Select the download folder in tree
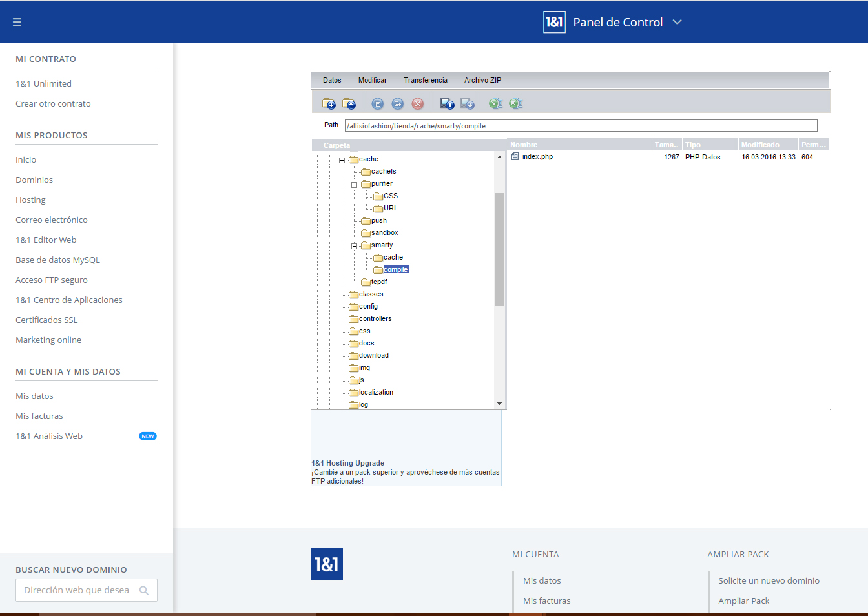 [x=374, y=355]
